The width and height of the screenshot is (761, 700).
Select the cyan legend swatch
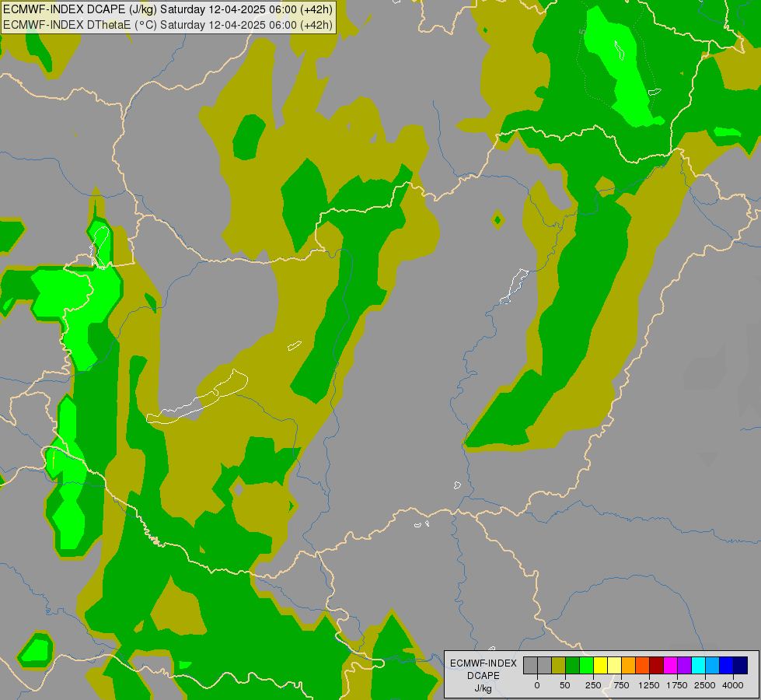click(x=698, y=665)
